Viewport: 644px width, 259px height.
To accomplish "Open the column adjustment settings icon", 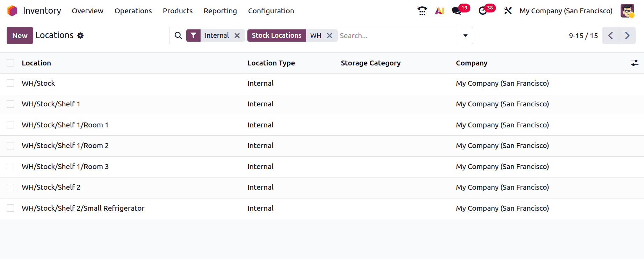I will pos(635,63).
